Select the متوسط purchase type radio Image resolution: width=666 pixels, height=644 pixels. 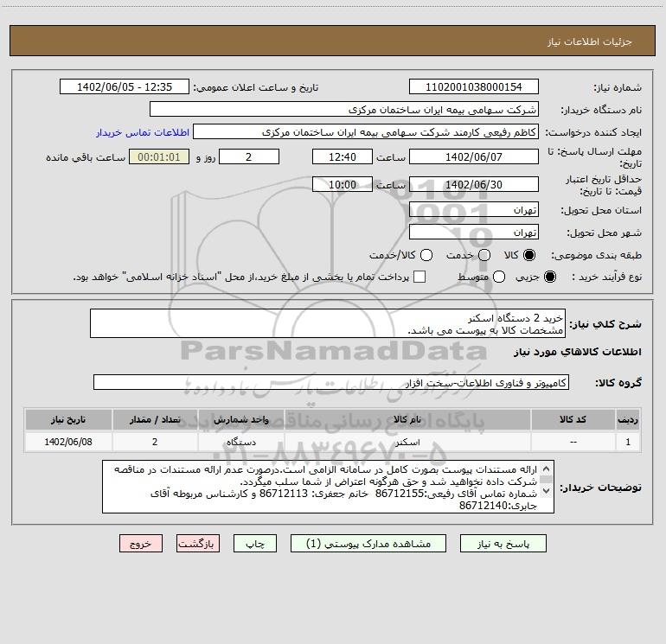point(499,277)
